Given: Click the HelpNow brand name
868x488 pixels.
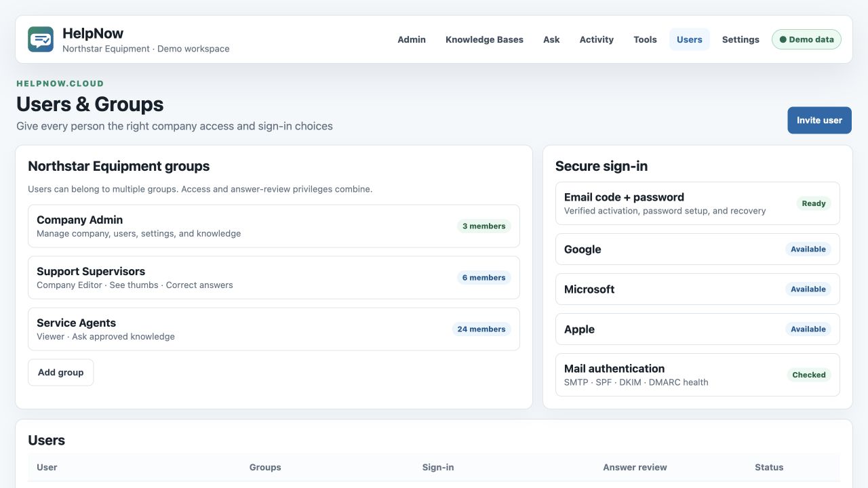Looking at the screenshot, I should (x=93, y=33).
